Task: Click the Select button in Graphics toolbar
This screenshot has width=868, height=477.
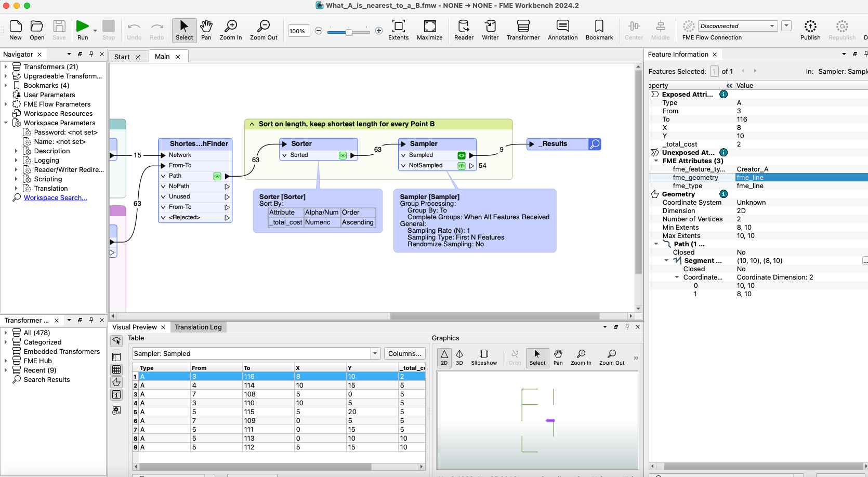Action: coord(537,357)
